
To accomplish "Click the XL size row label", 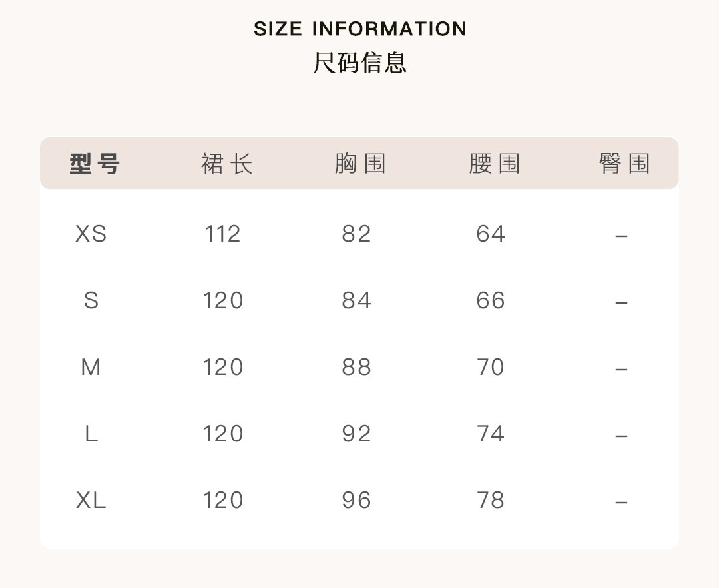I will coord(91,501).
